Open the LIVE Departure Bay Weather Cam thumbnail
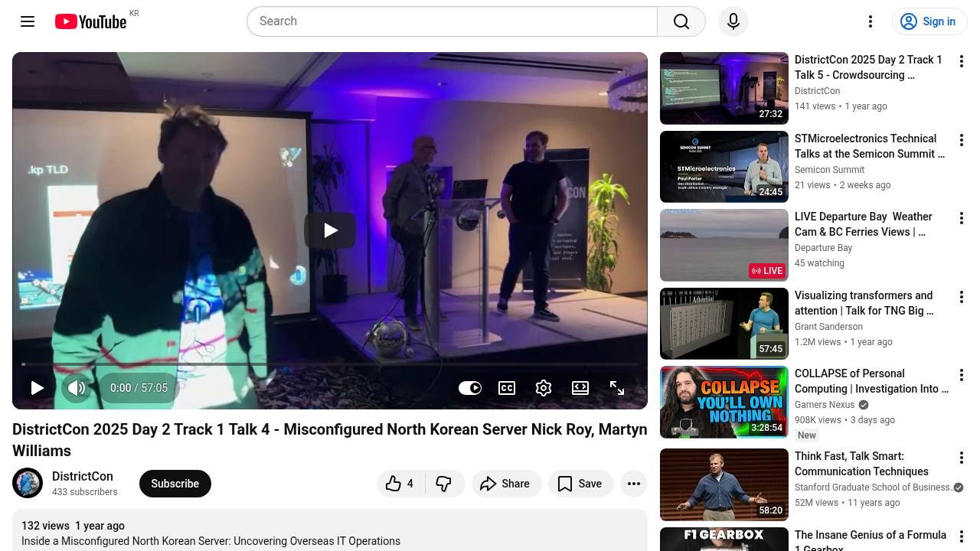This screenshot has height=551, width=980. [724, 245]
